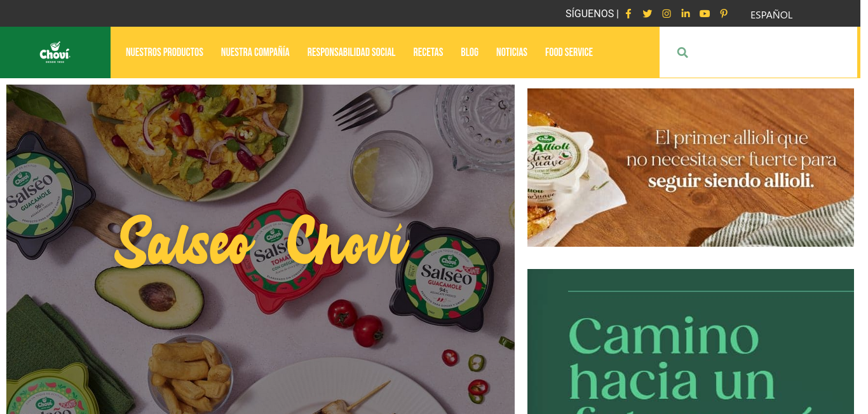Open the Pinterest social icon
Viewport: 868px width, 414px height.
click(724, 13)
